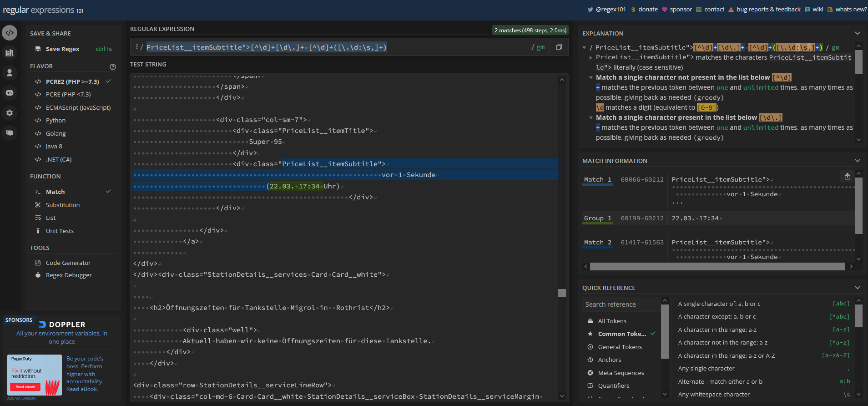Collapse the 'not present in the list' explanation node
Image resolution: width=868 pixels, height=406 pixels.
[x=591, y=77]
